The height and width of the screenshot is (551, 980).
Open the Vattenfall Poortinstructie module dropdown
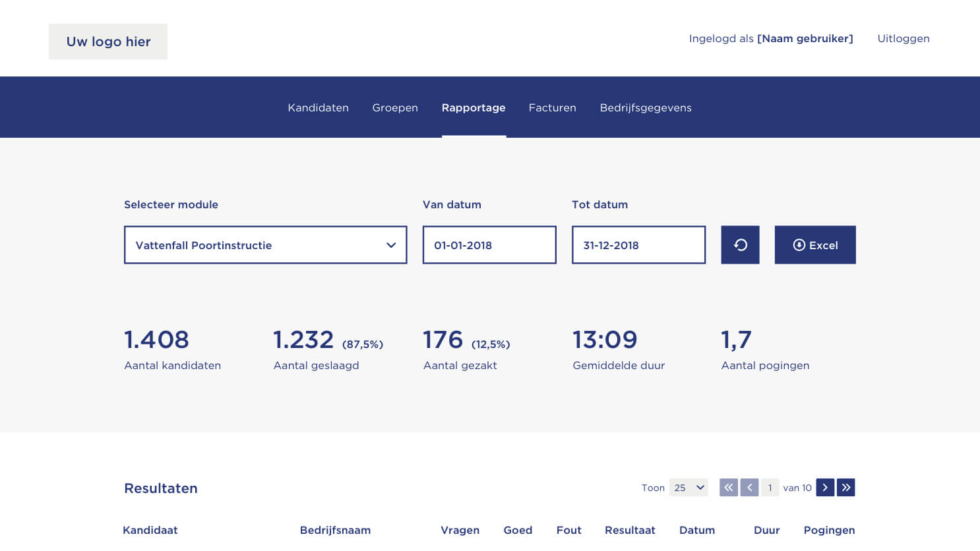tap(265, 245)
